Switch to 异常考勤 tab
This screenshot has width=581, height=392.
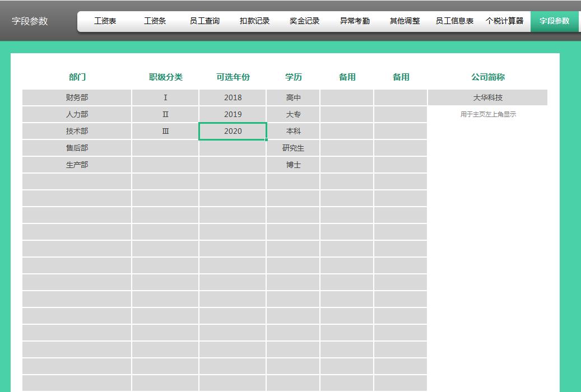click(354, 21)
